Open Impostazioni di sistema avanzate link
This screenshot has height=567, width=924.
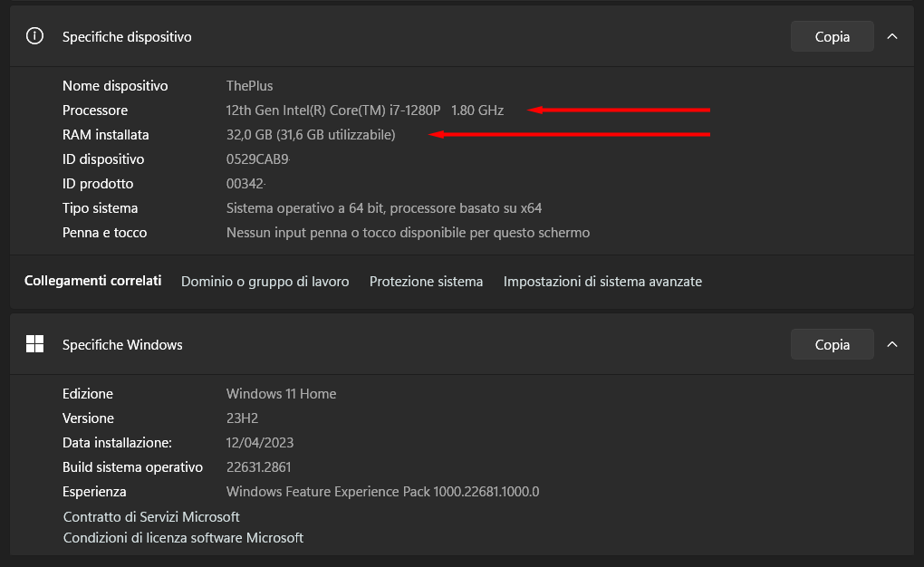coord(602,282)
